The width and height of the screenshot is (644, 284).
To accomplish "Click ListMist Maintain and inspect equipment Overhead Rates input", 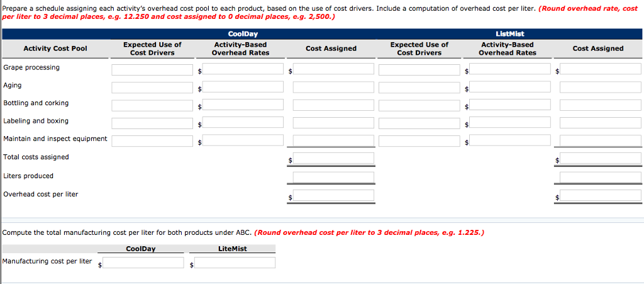I will click(510, 140).
